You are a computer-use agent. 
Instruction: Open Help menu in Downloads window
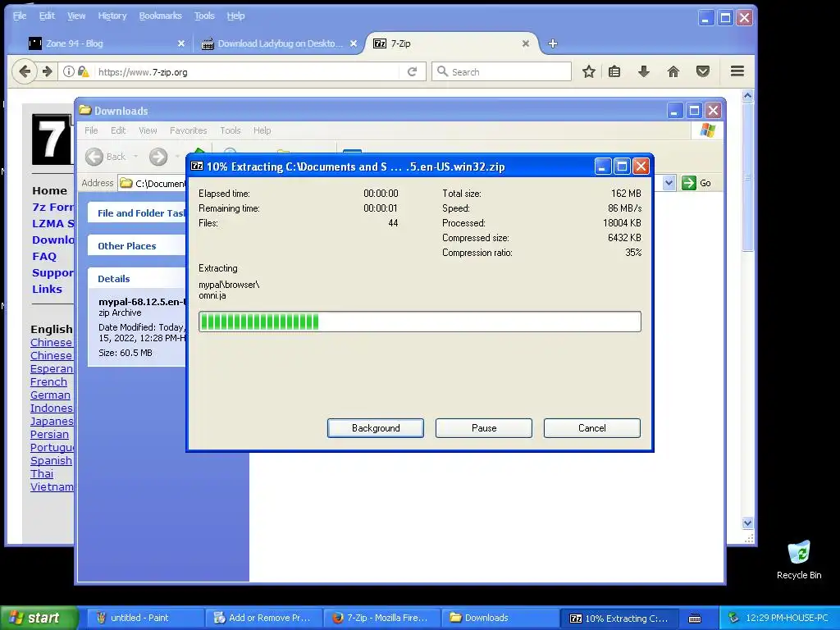tap(262, 130)
